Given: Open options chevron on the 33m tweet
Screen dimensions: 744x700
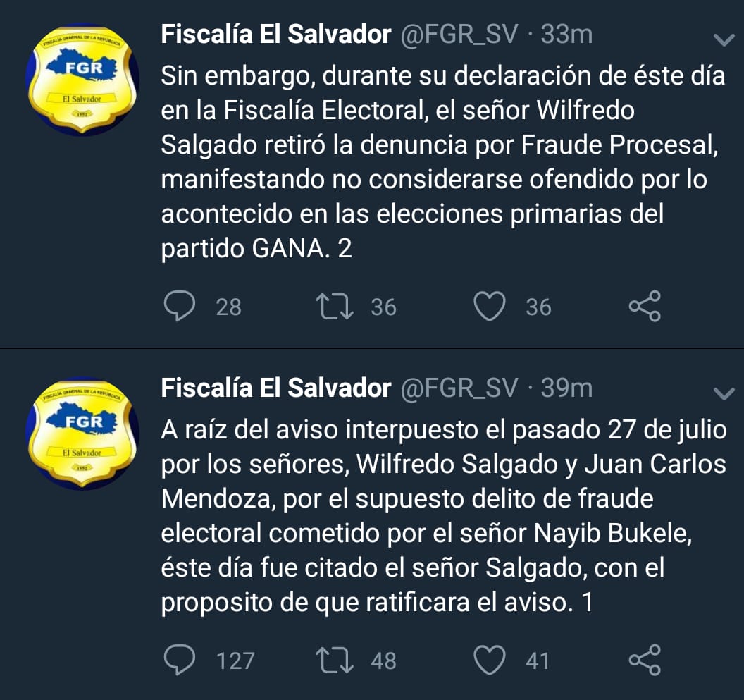Looking at the screenshot, I should [x=724, y=39].
